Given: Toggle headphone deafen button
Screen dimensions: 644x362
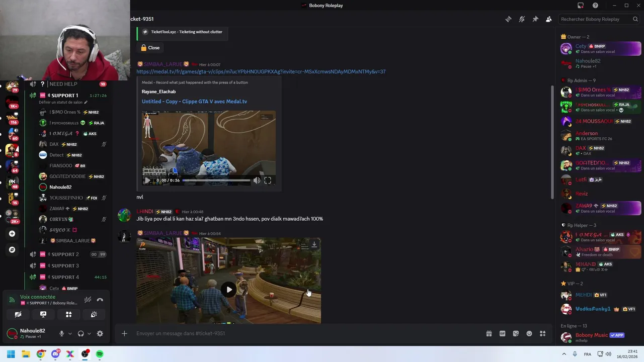Looking at the screenshot, I should (80, 333).
